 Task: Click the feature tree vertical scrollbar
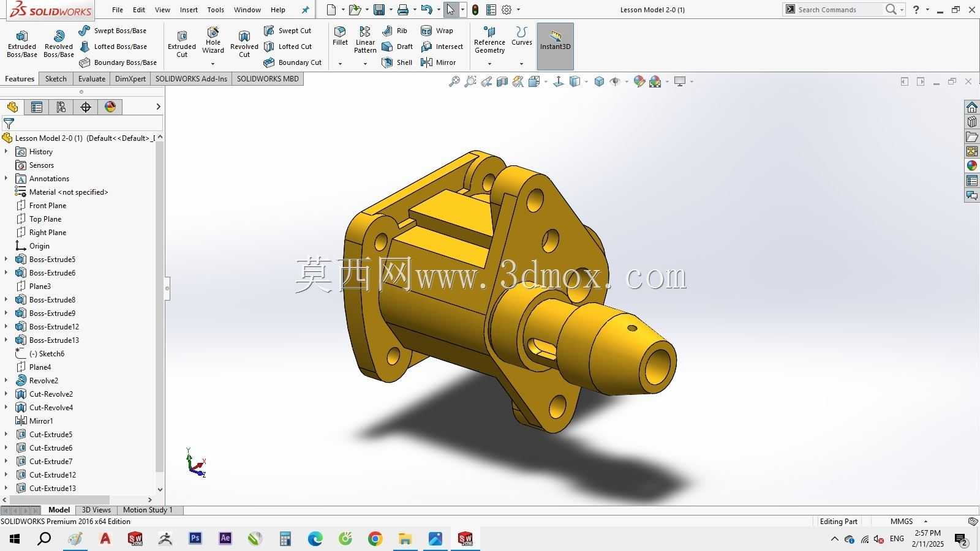(160, 306)
